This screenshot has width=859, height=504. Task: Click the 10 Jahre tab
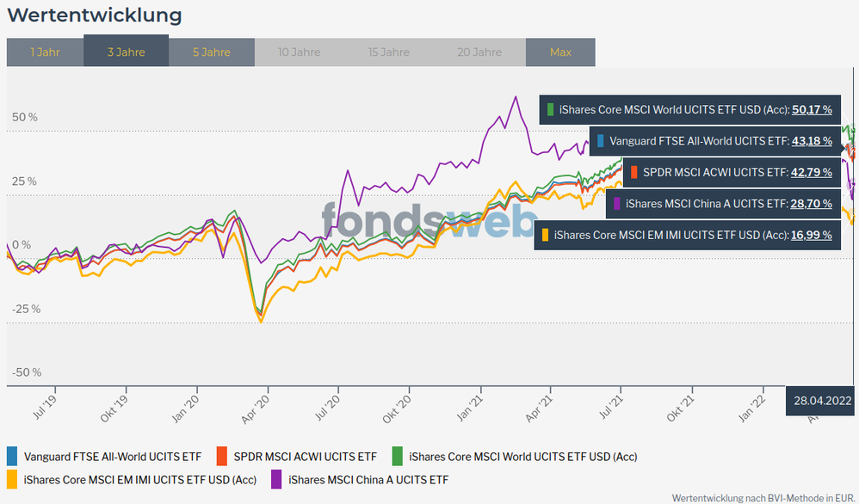tap(299, 52)
